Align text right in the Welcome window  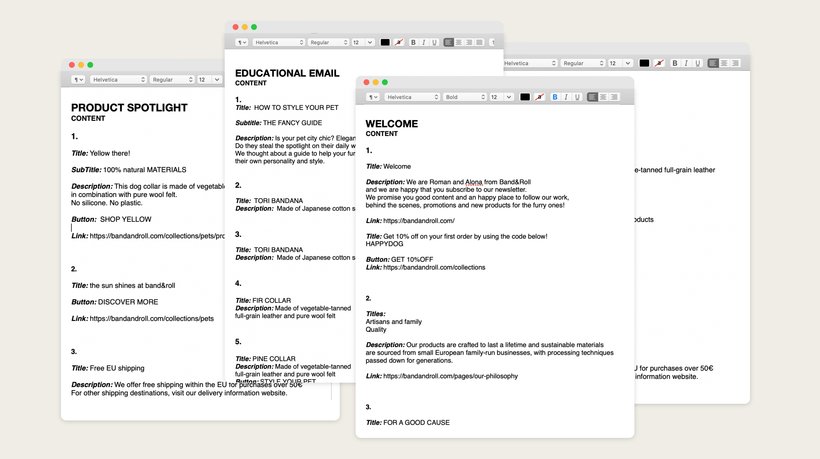[x=614, y=97]
